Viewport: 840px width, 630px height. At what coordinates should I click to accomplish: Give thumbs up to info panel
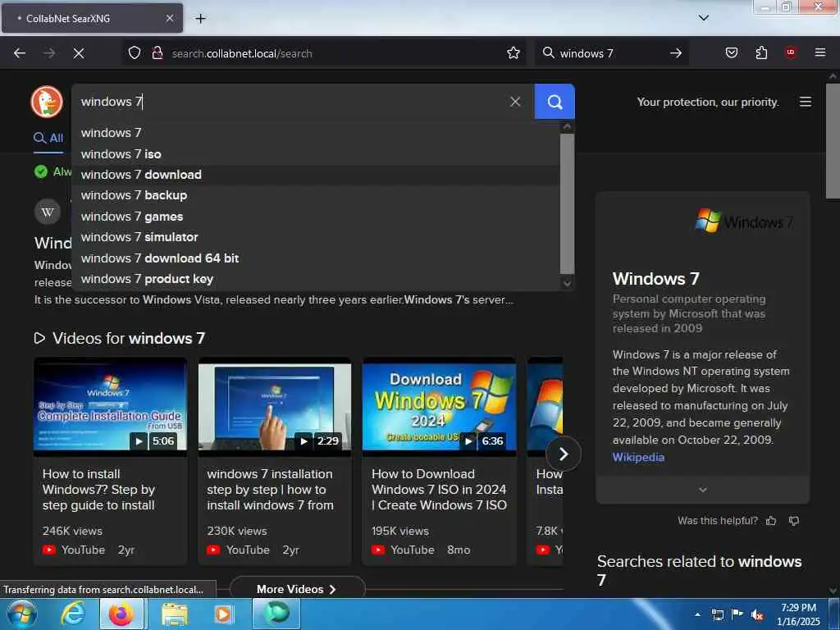click(x=771, y=521)
